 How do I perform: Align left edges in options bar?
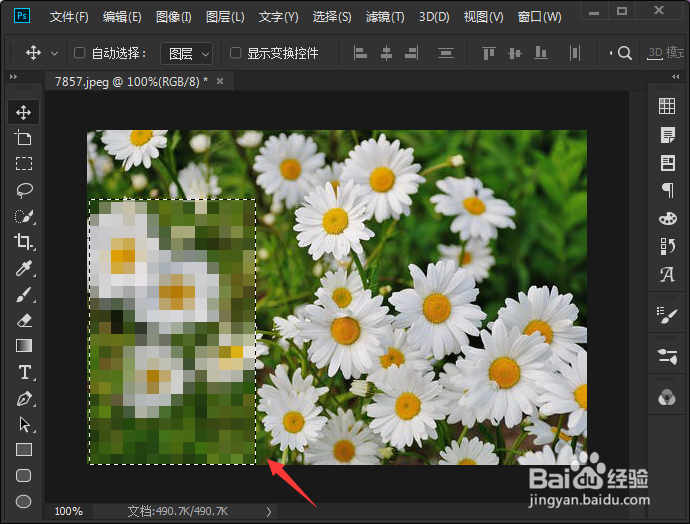coord(360,53)
